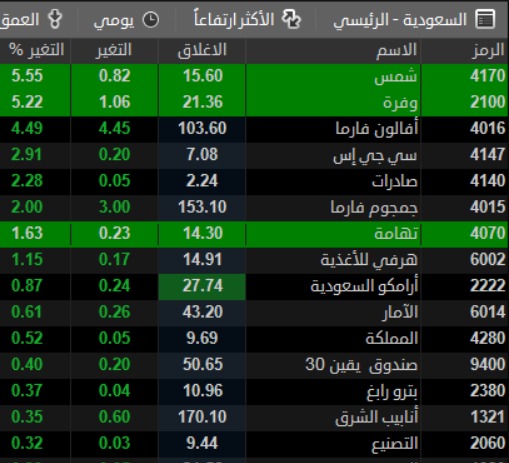Click closing price 103.60
The height and width of the screenshot is (463, 509).
(x=202, y=128)
